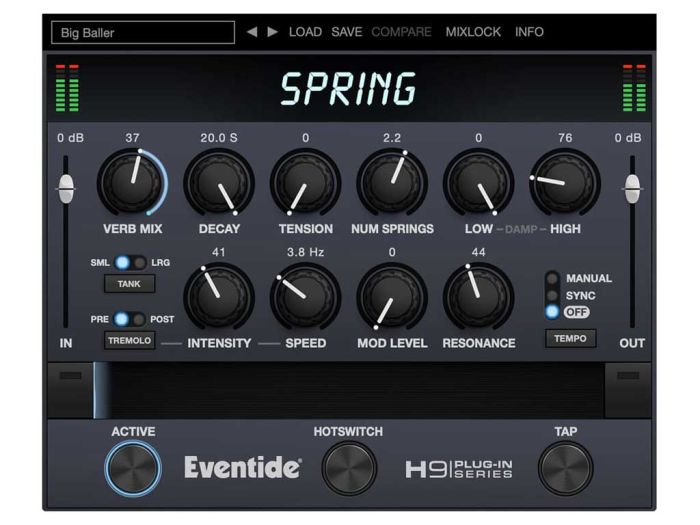Viewport: 700px width, 525px height.
Task: Toggle the PRE/POST tremolo switch
Action: pos(129,319)
